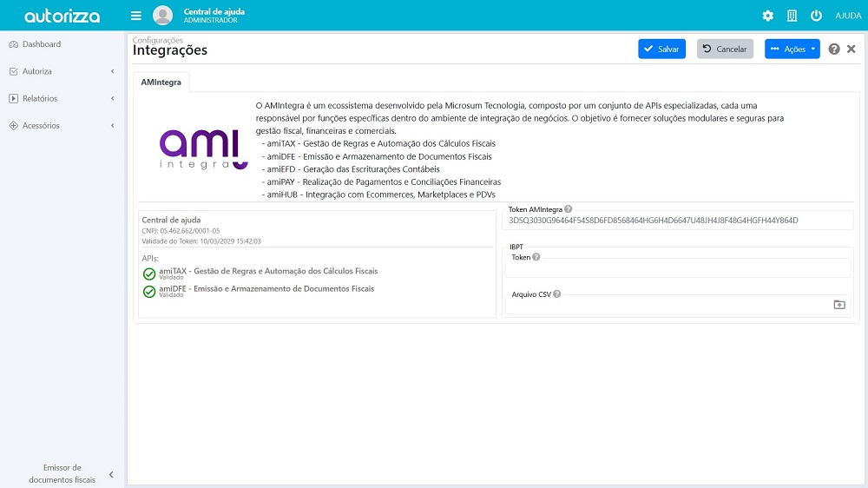Open the settings gear icon

pos(767,16)
